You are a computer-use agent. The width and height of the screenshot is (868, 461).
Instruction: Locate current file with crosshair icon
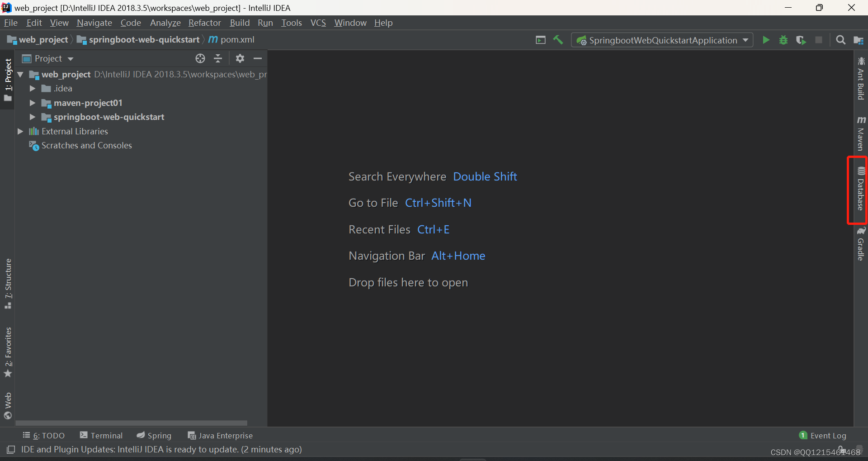point(200,58)
